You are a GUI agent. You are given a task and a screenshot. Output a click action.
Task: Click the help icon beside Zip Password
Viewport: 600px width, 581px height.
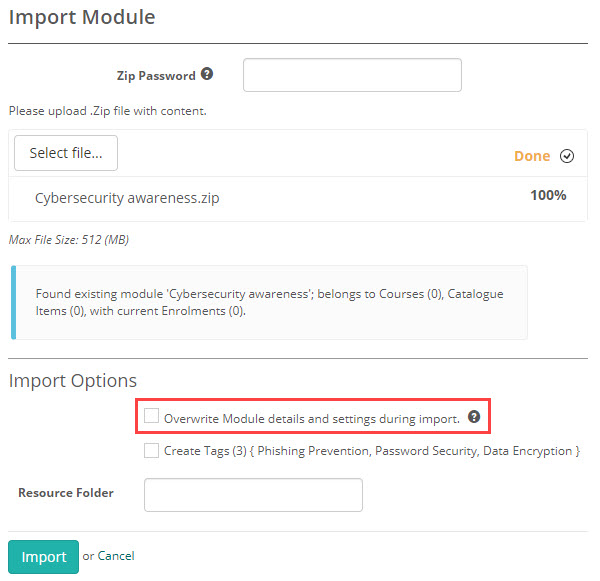(207, 74)
